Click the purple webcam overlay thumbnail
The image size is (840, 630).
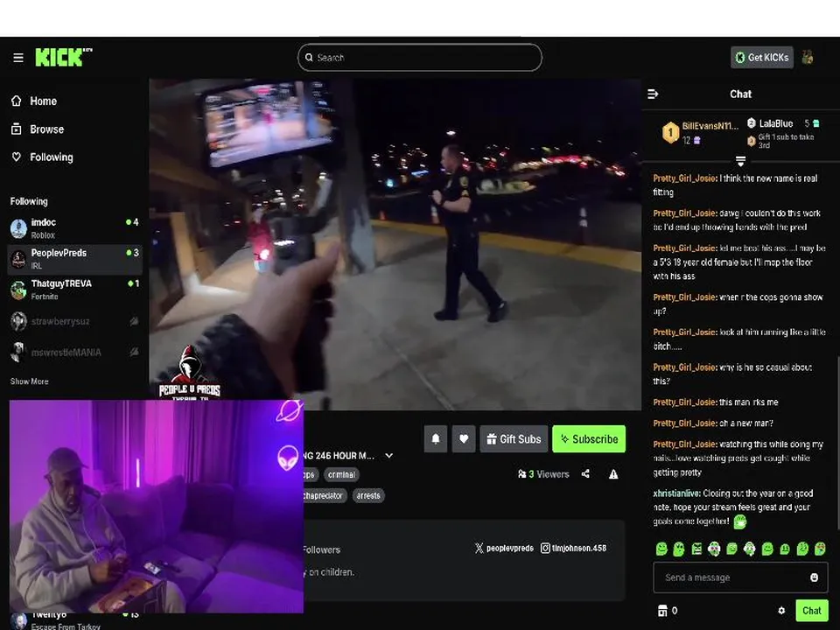click(157, 507)
